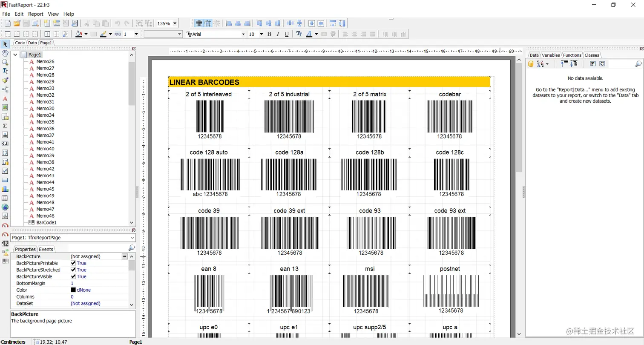The height and width of the screenshot is (345, 644).
Task: Select the OLE object tool
Action: click(x=5, y=144)
